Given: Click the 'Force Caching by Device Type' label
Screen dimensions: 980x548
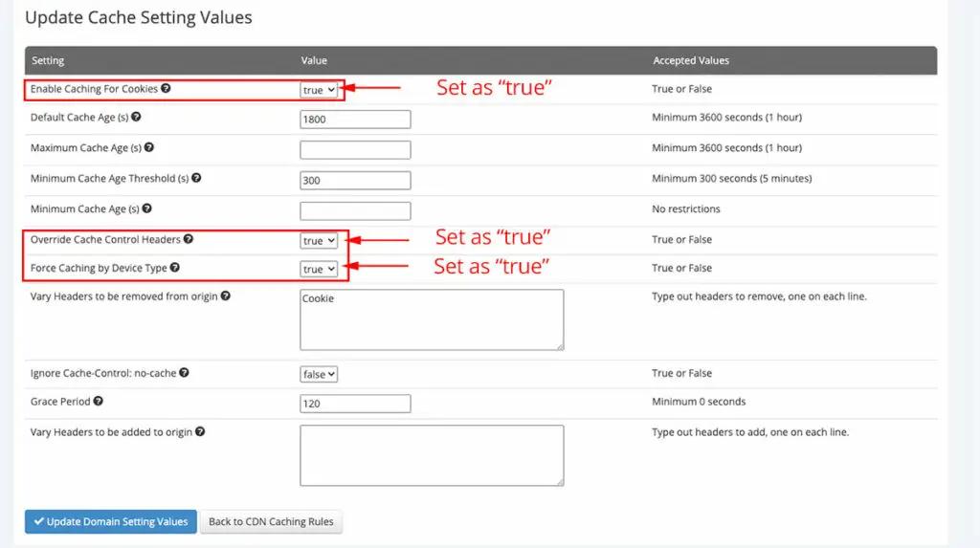Looking at the screenshot, I should click(x=99, y=268).
